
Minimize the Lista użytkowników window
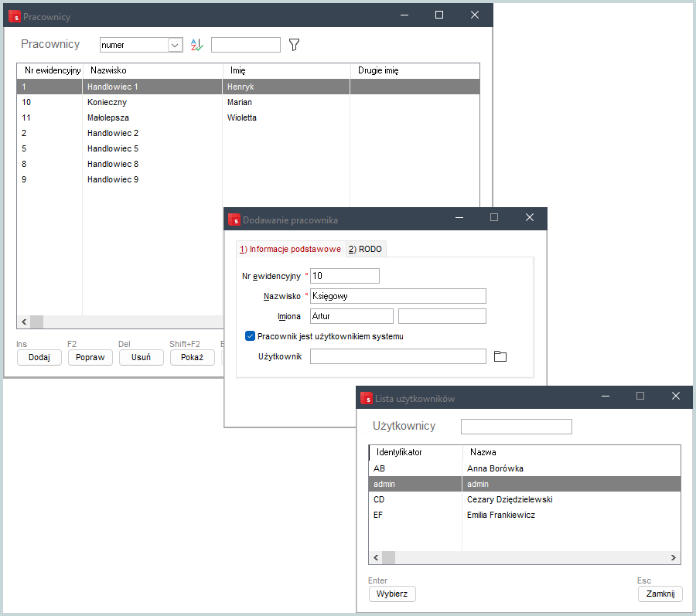pyautogui.click(x=605, y=396)
